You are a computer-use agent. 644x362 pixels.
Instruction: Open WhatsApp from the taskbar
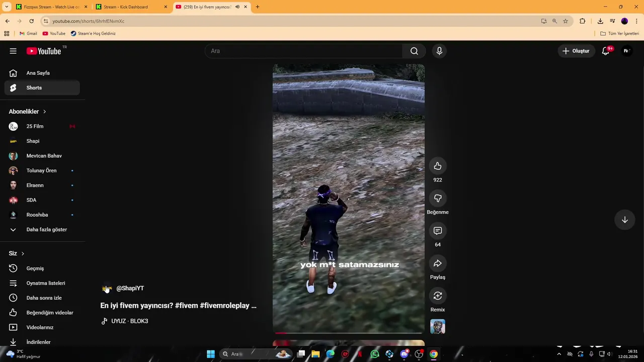click(374, 354)
